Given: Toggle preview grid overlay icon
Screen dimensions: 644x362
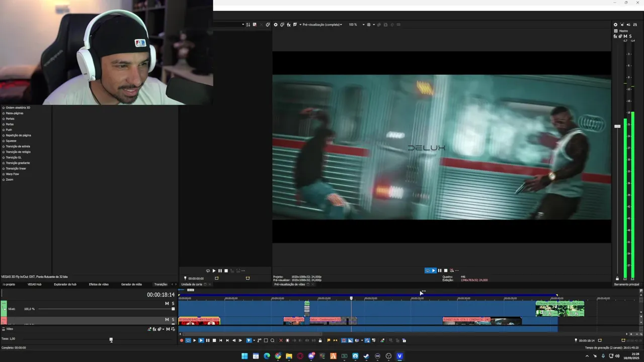Looking at the screenshot, I should click(369, 25).
